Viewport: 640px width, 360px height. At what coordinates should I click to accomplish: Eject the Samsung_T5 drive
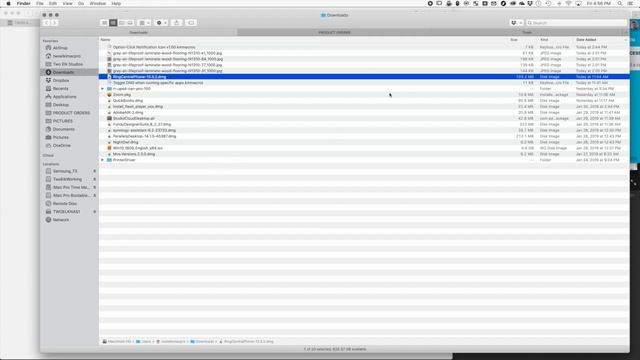pyautogui.click(x=95, y=171)
